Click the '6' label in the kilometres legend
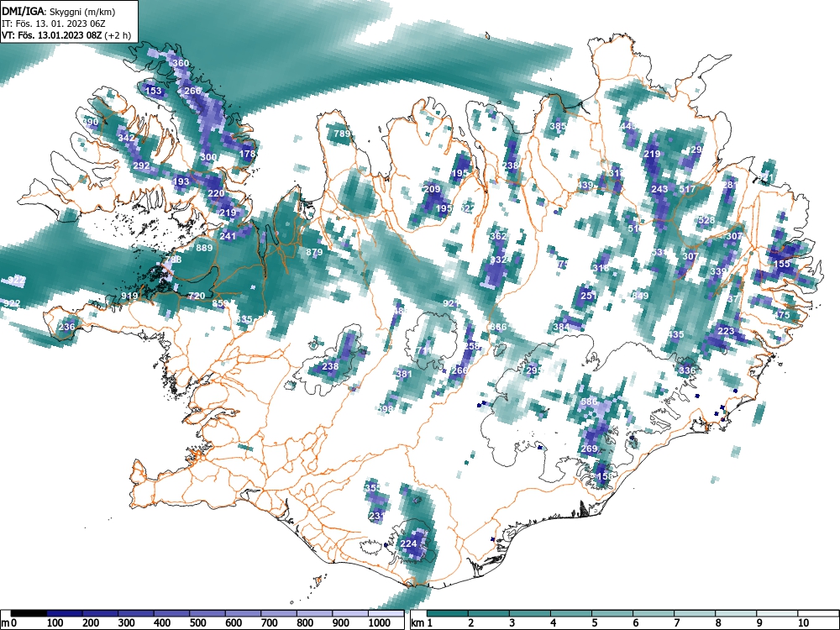The image size is (840, 630). click(635, 623)
